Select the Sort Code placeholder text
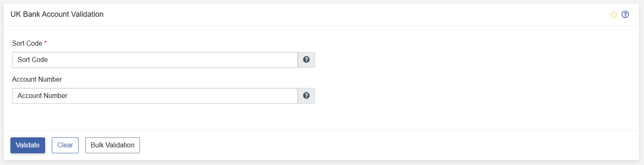Screen dimensions: 644x165 (33, 60)
